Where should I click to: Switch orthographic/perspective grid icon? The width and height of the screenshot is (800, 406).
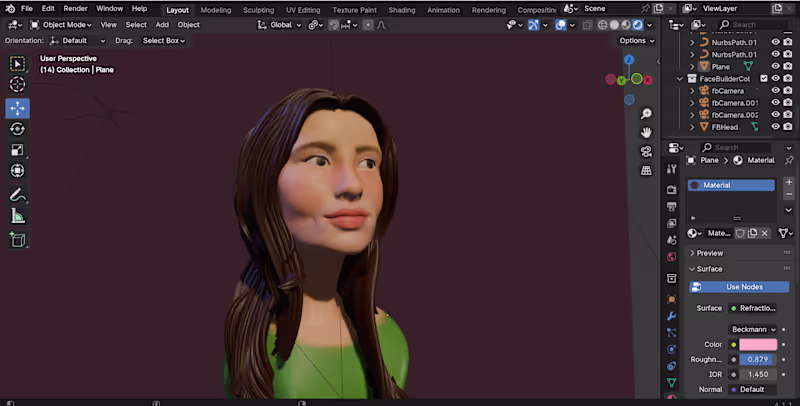point(646,171)
